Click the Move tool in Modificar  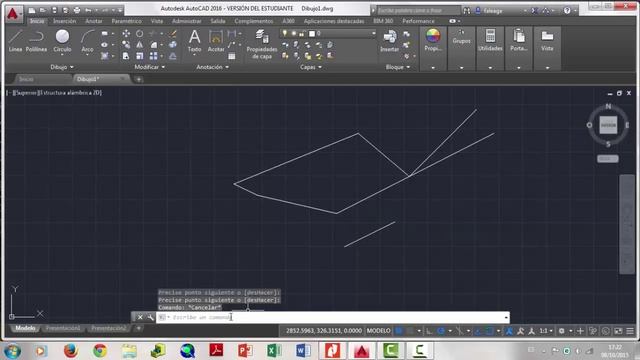point(126,33)
